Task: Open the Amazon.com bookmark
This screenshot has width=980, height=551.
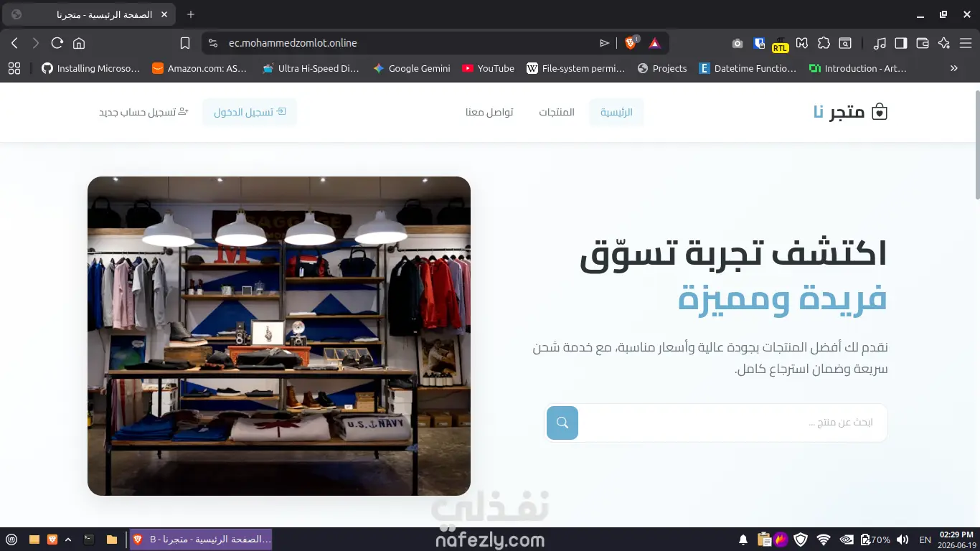Action: coord(199,68)
